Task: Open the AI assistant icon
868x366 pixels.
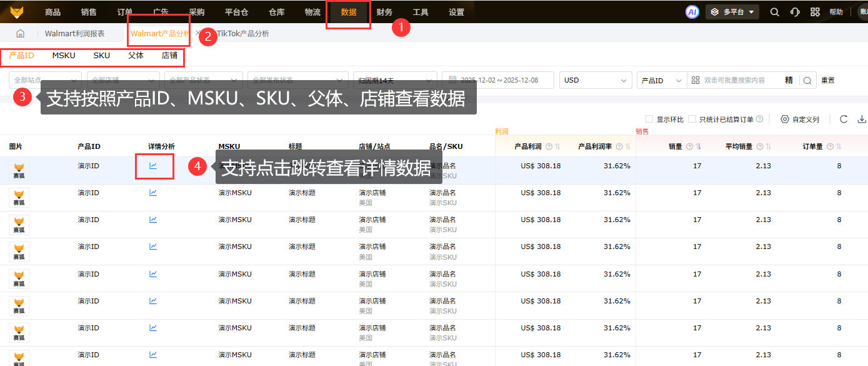Action: point(692,12)
